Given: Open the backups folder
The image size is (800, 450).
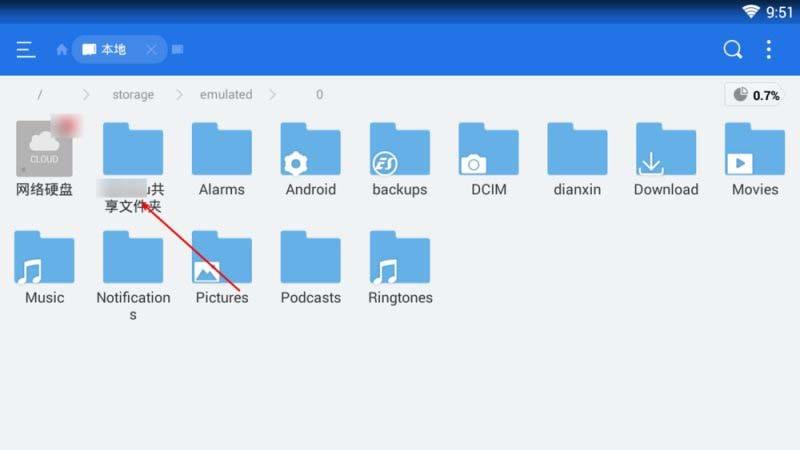Looking at the screenshot, I should (x=399, y=150).
